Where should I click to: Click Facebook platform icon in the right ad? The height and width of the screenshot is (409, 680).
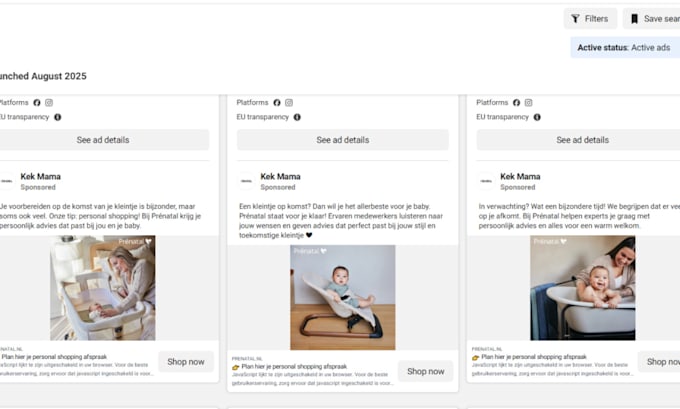516,103
